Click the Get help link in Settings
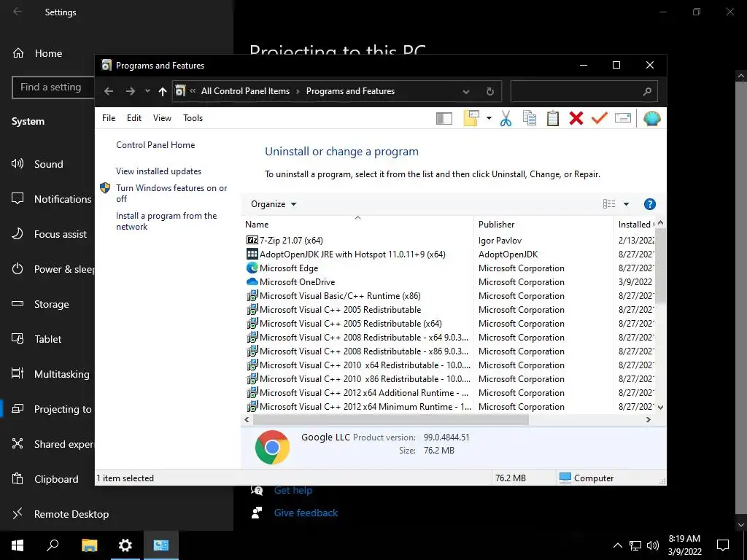 pos(293,490)
